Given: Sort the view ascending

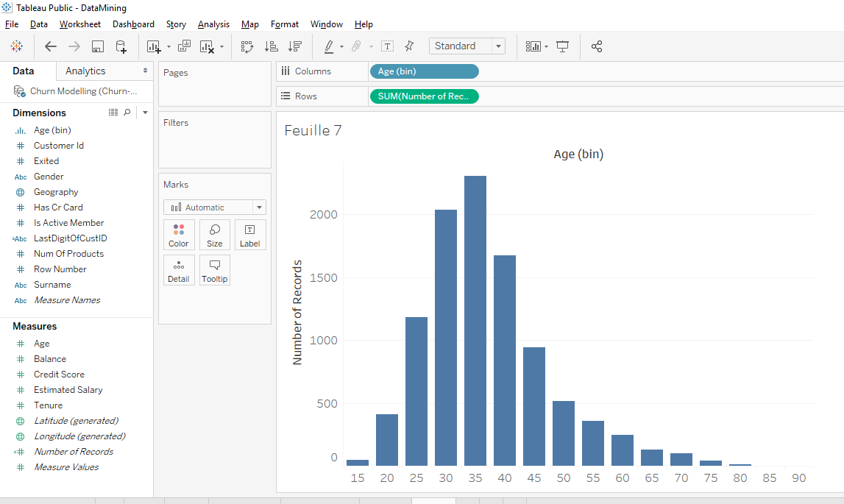Looking at the screenshot, I should pyautogui.click(x=271, y=46).
